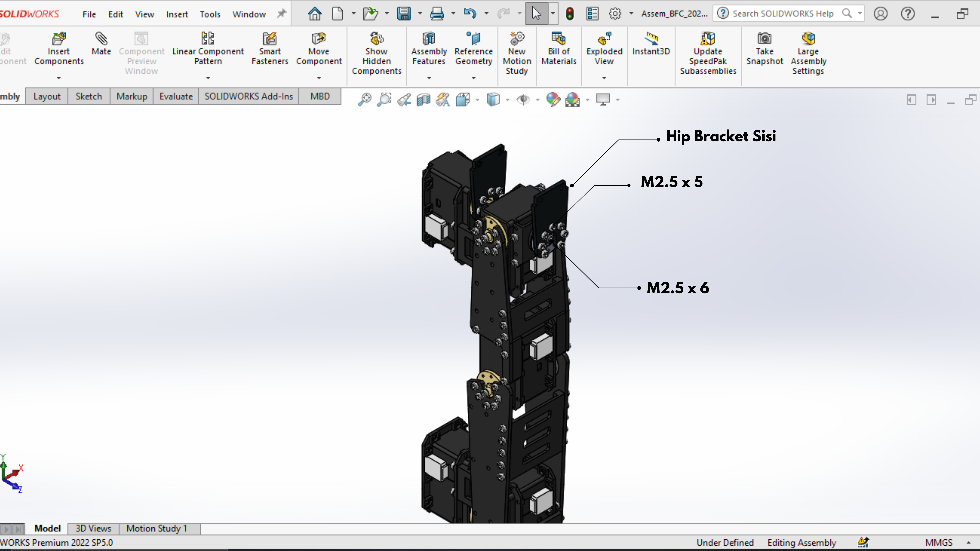The image size is (980, 551).
Task: Click the Home icon in the top toolbar
Action: coord(315,14)
